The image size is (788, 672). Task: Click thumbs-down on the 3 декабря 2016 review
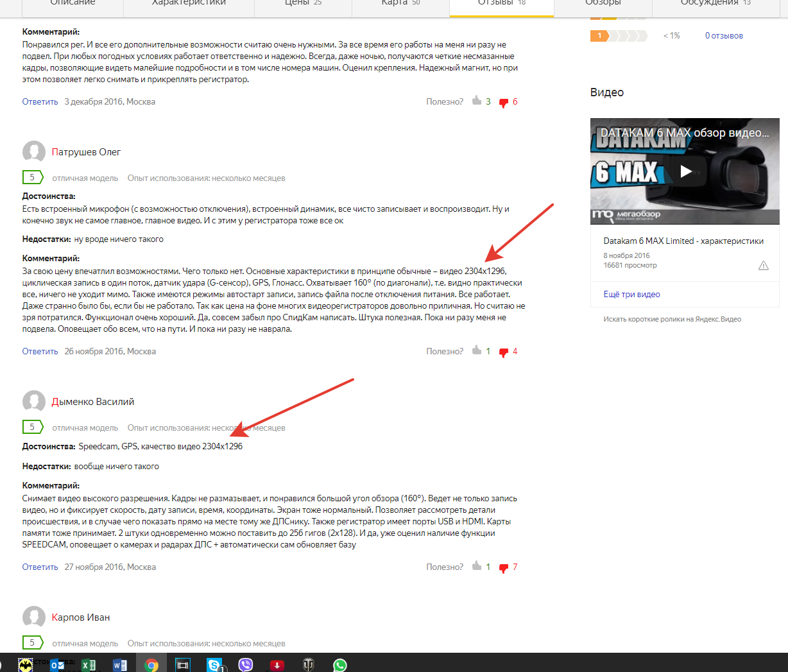pos(504,103)
